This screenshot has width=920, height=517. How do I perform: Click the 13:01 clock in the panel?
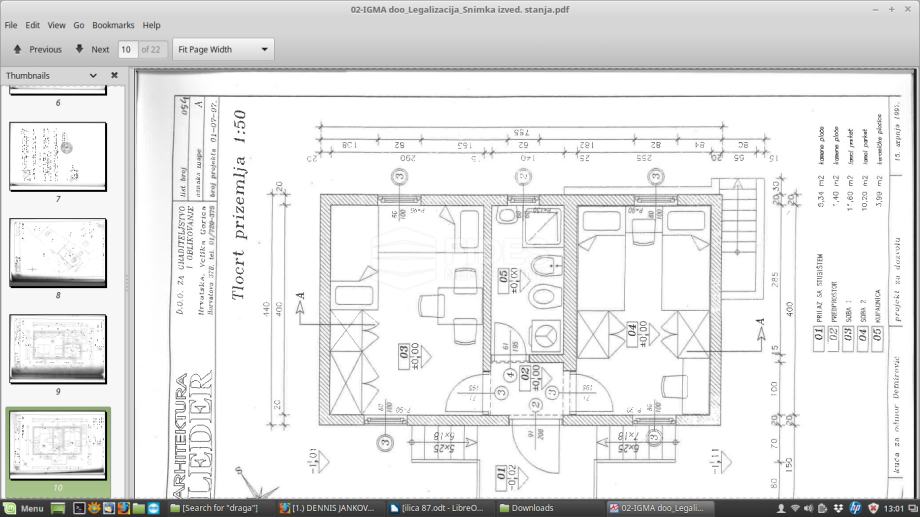pos(894,508)
